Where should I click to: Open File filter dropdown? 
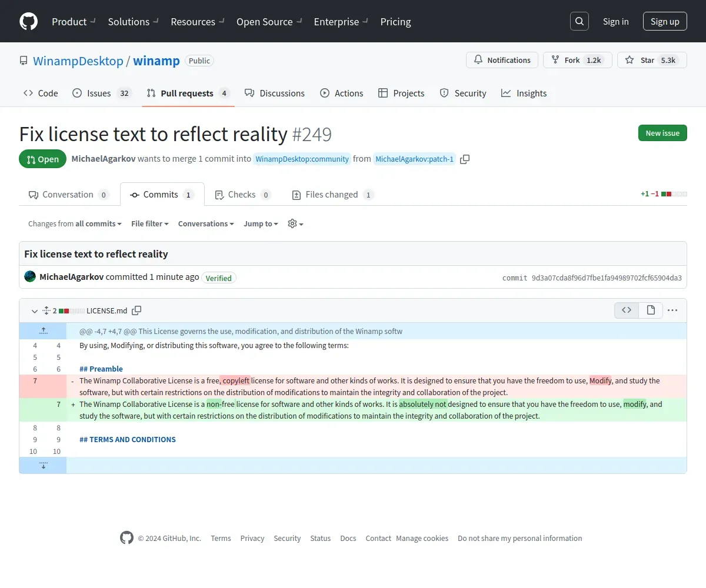pos(150,223)
